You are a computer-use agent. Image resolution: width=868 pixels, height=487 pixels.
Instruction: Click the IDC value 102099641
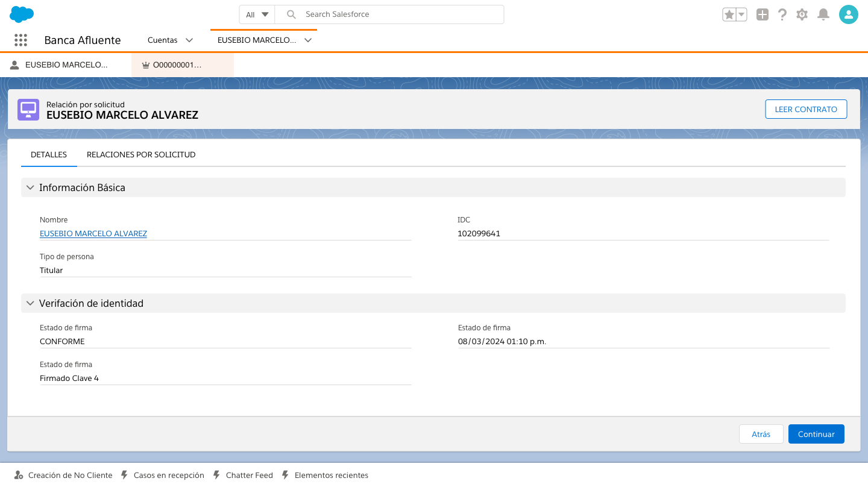pyautogui.click(x=479, y=233)
